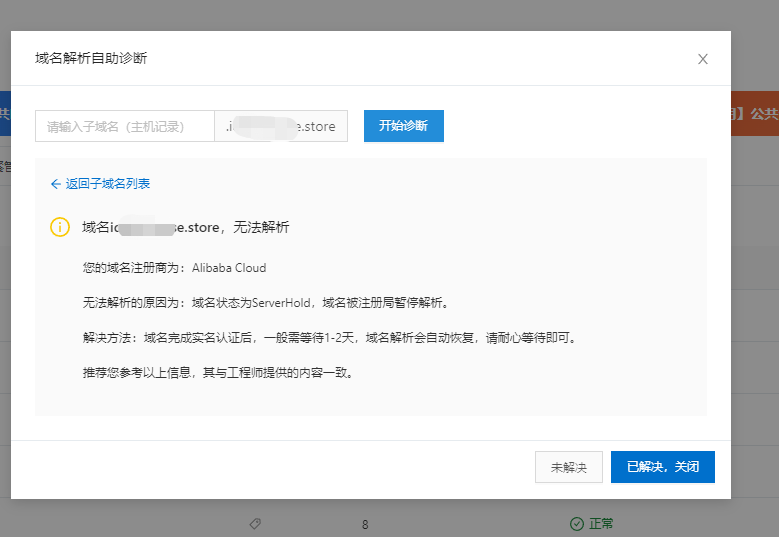Screen dimensions: 779x537
Task: Click the ServerHold reason text line
Action: [265, 303]
